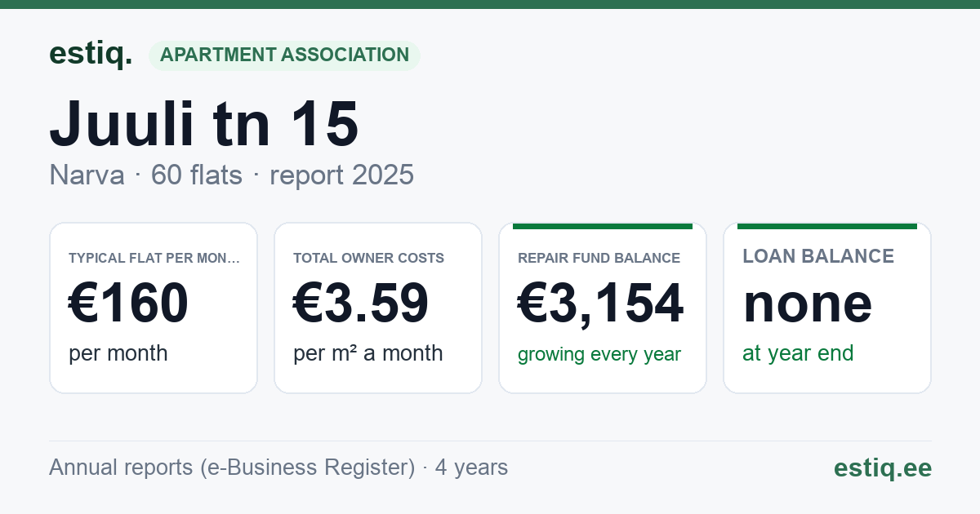The height and width of the screenshot is (514, 980).
Task: Click the LOAN BALANCE label
Action: (818, 256)
